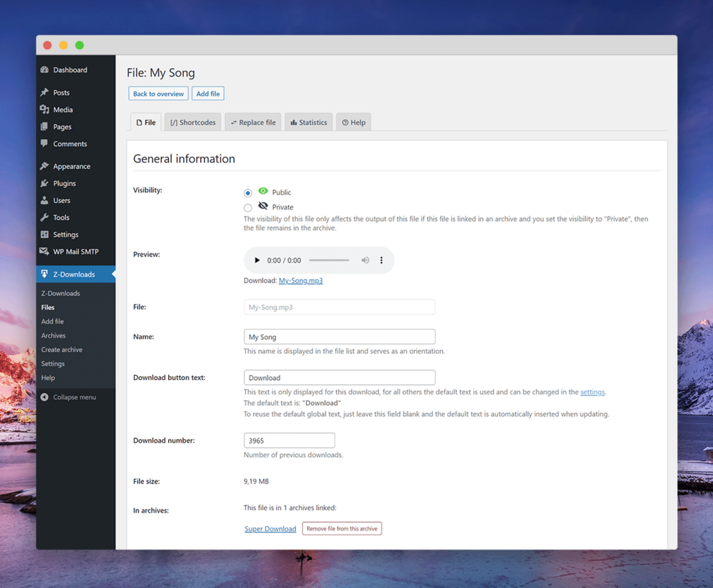Open Archives submenu entry

tap(53, 335)
